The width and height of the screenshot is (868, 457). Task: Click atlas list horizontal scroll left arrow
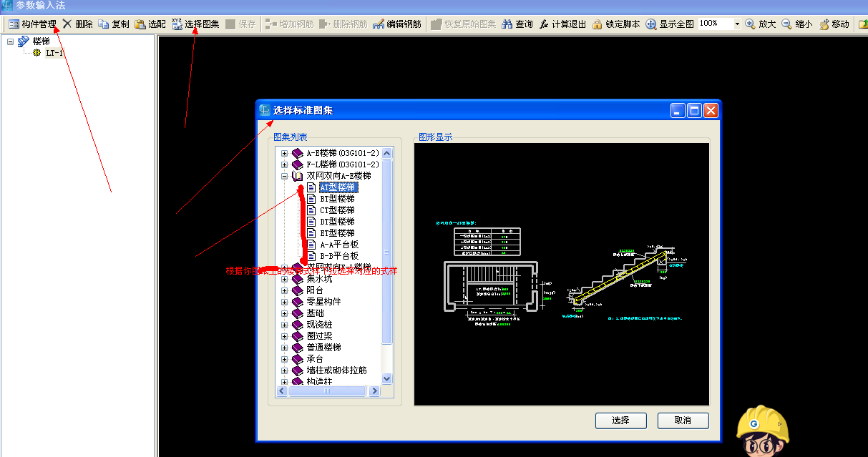click(281, 390)
